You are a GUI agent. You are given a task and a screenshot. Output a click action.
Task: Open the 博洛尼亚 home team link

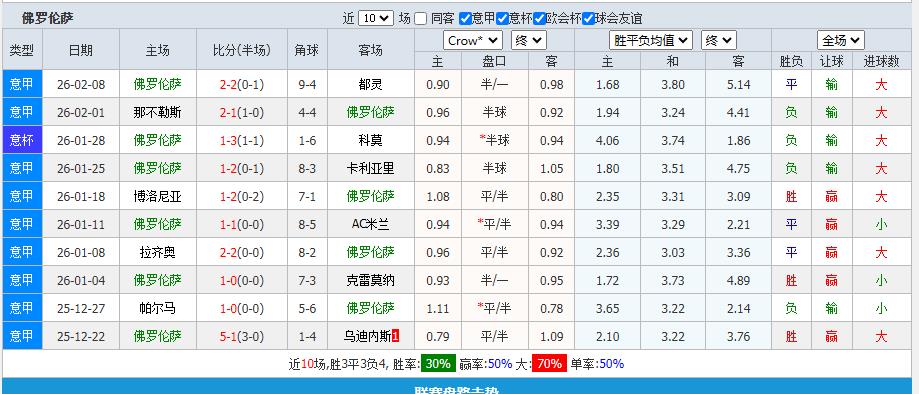click(157, 196)
